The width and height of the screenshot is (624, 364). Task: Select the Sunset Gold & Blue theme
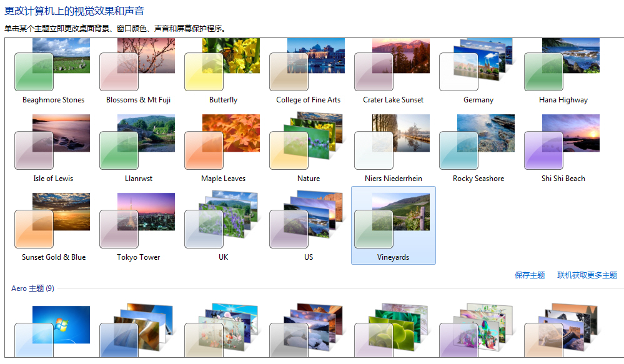click(x=52, y=225)
